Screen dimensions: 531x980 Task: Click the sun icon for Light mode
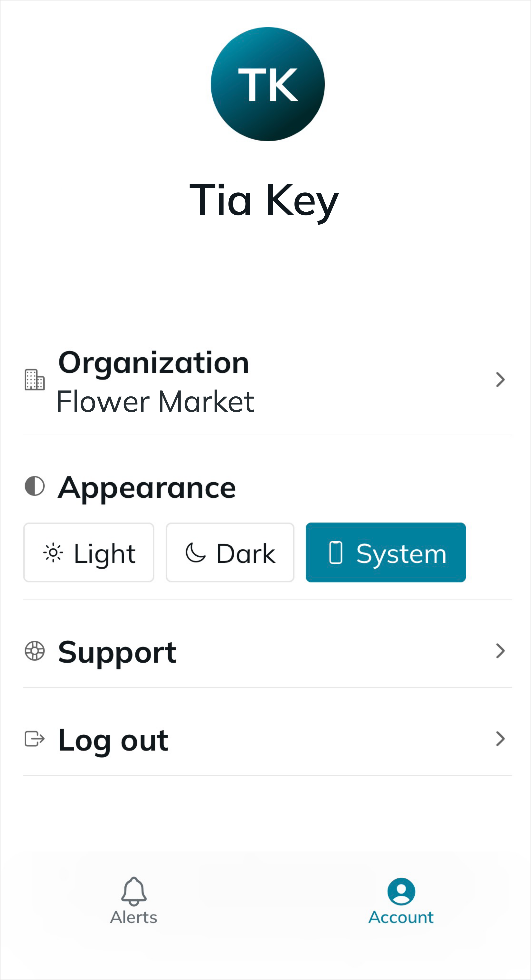click(53, 552)
